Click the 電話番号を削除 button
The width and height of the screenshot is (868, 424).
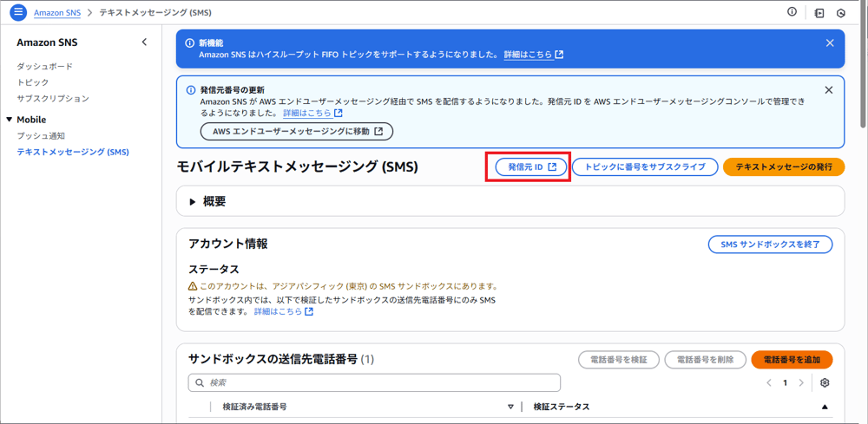tap(706, 359)
